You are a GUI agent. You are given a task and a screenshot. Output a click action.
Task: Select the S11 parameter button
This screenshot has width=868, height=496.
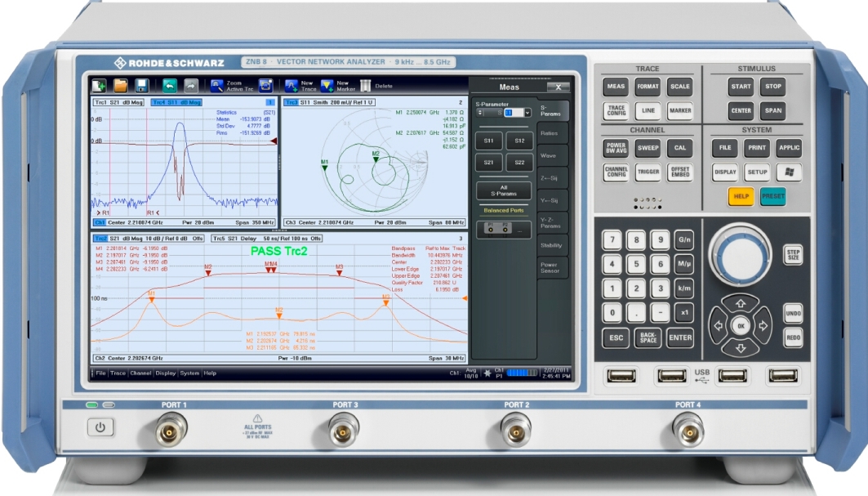click(488, 141)
